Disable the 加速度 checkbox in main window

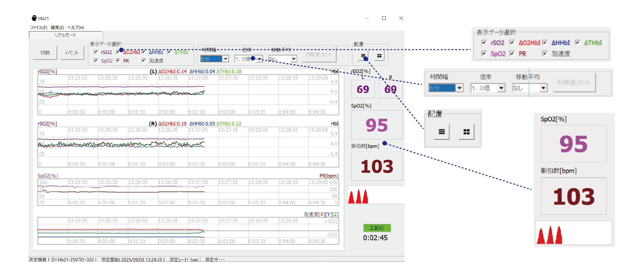pos(144,61)
